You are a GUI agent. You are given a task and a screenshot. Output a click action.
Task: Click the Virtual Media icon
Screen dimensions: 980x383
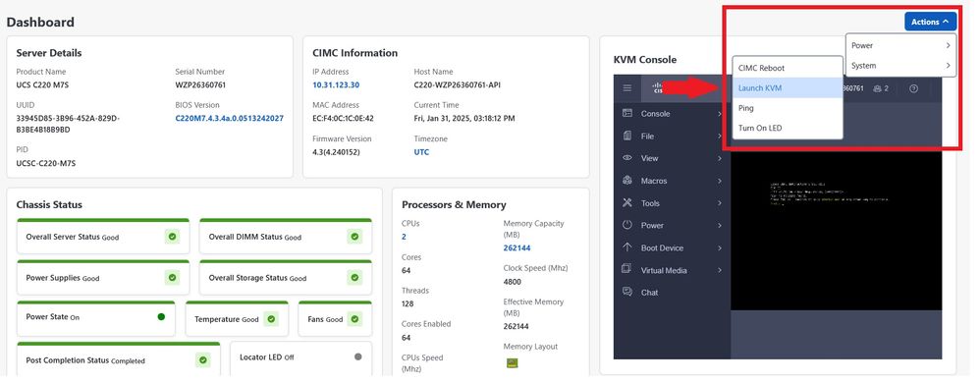(627, 270)
